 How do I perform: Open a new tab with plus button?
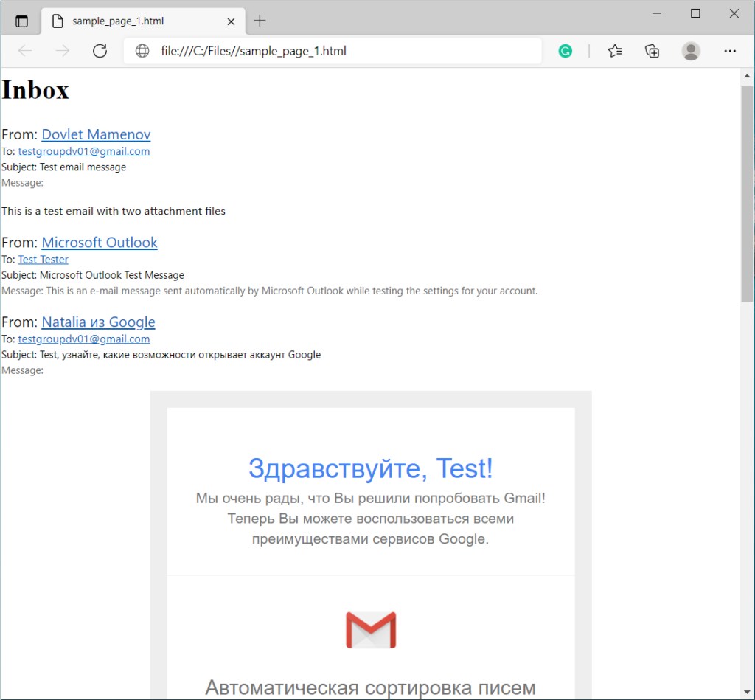tap(260, 21)
